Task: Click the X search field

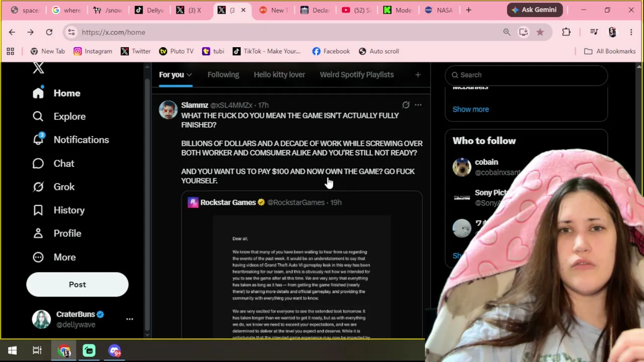Action: click(x=526, y=75)
